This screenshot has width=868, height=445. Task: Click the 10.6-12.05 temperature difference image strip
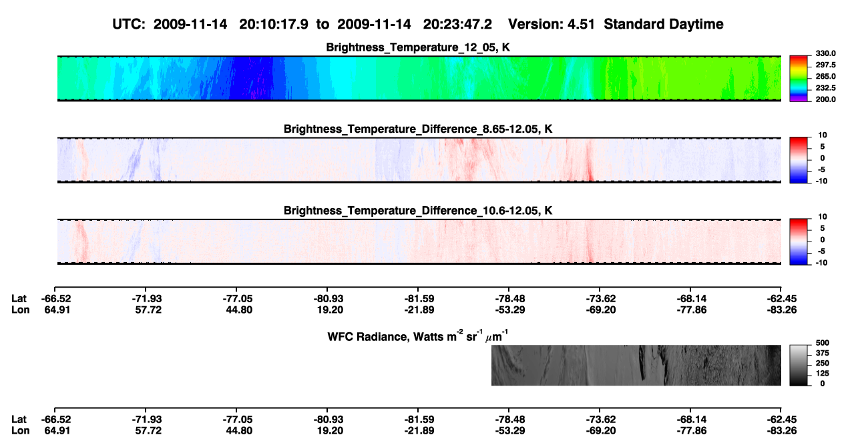pos(419,242)
